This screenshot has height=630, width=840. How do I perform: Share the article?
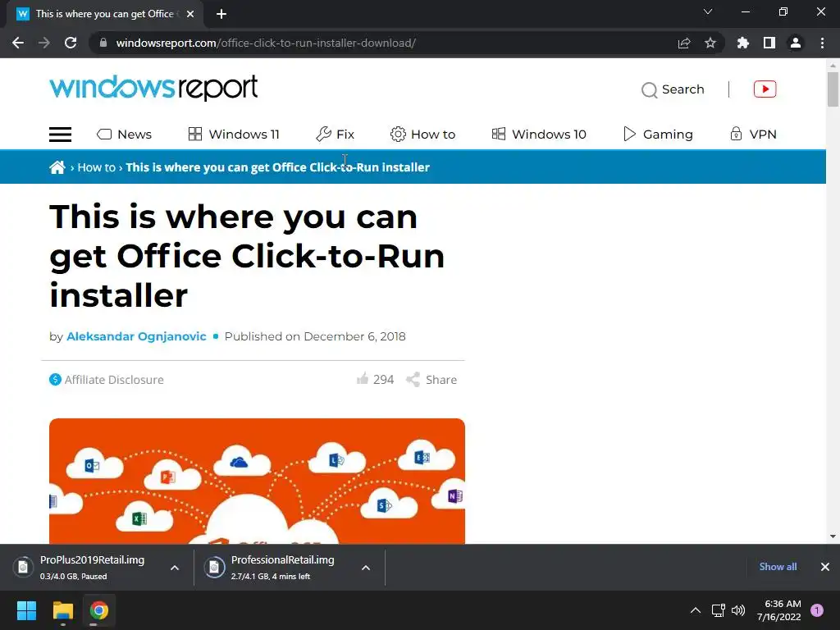431,379
